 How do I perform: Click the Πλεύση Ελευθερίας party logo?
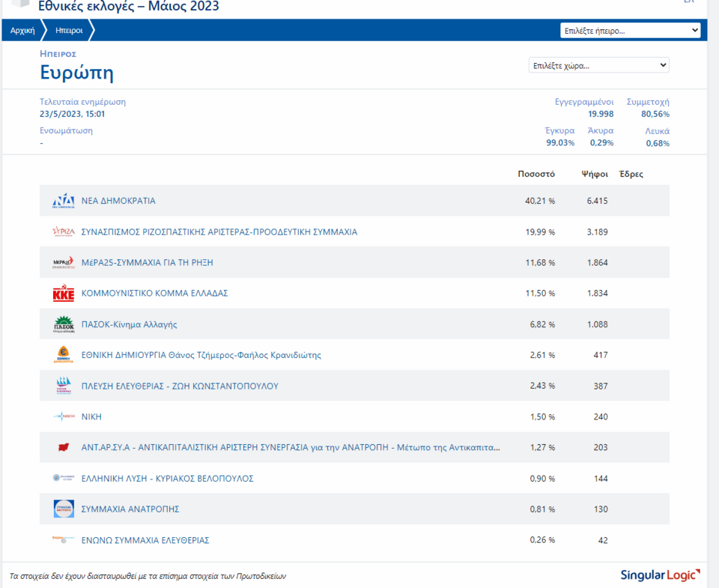[x=63, y=386]
